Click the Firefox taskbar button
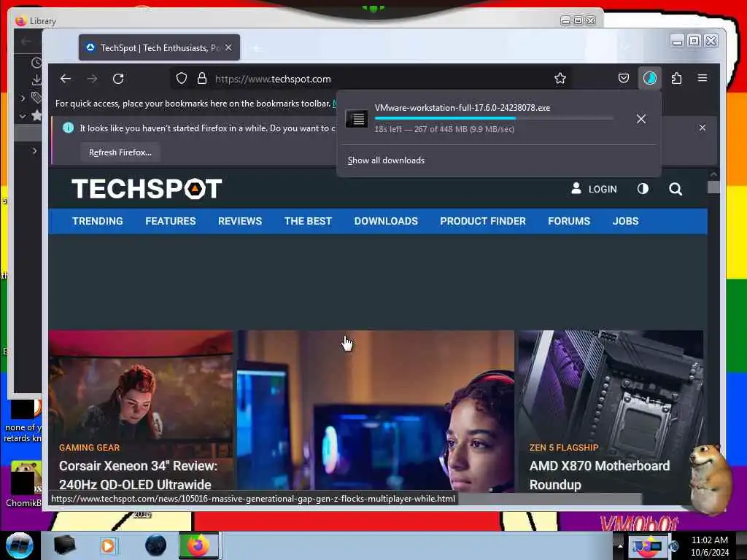The image size is (747, 560). [198, 545]
